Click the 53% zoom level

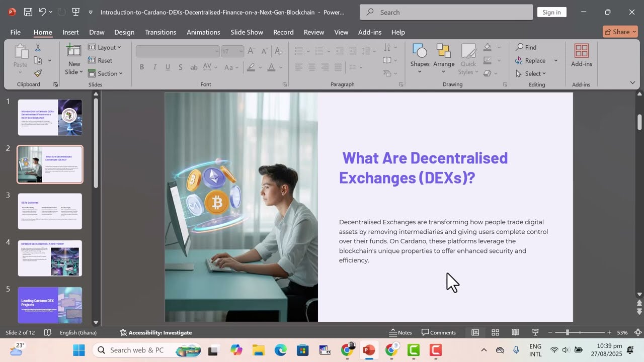click(622, 332)
